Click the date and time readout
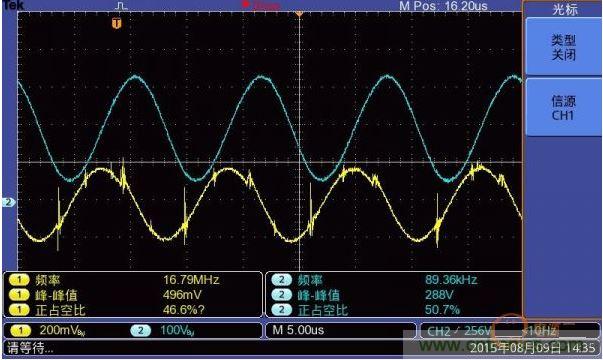 (532, 348)
